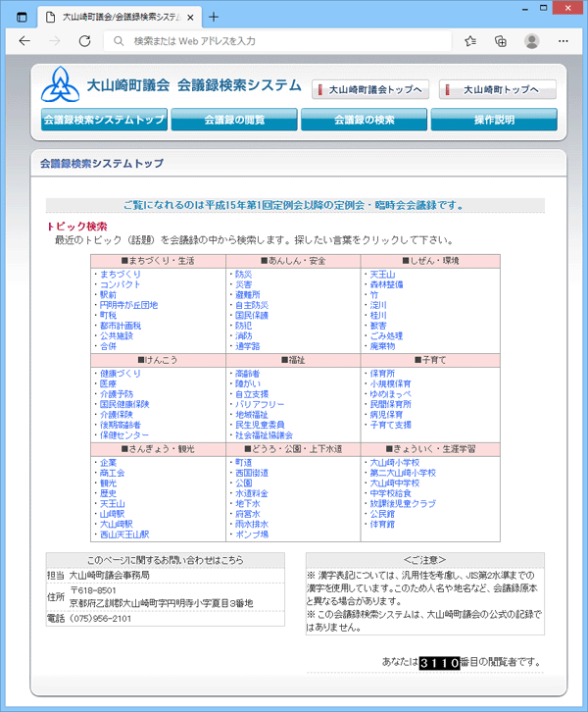This screenshot has height=712, width=588.
Task: Open the user profile avatar
Action: (532, 41)
